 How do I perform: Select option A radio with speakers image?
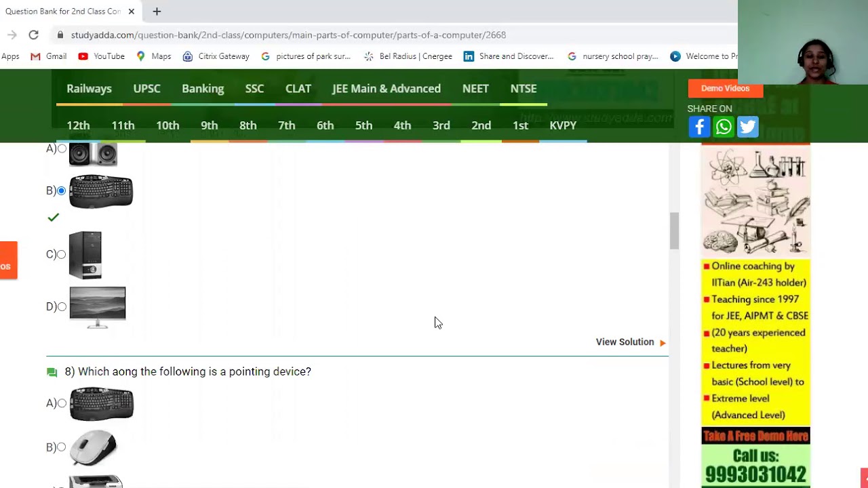(x=62, y=148)
